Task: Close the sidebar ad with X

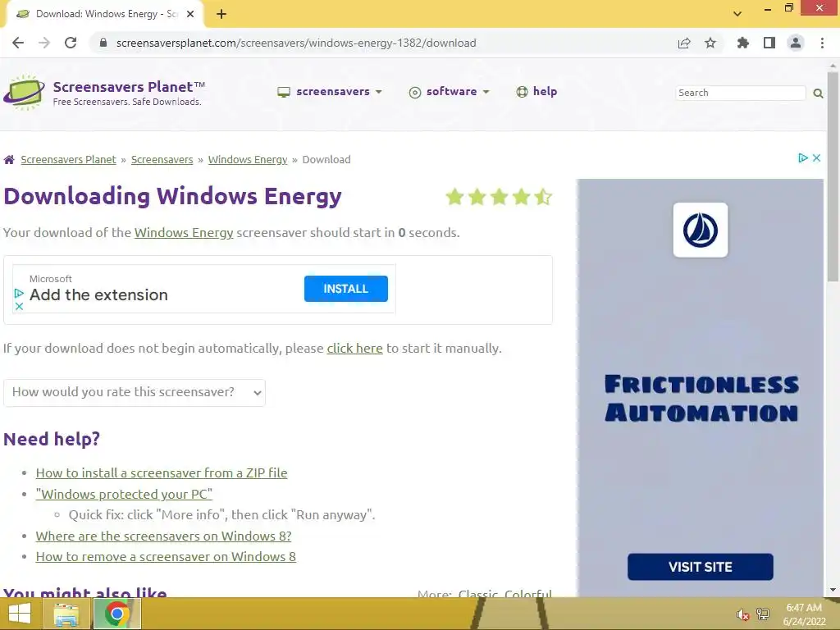Action: pos(816,158)
